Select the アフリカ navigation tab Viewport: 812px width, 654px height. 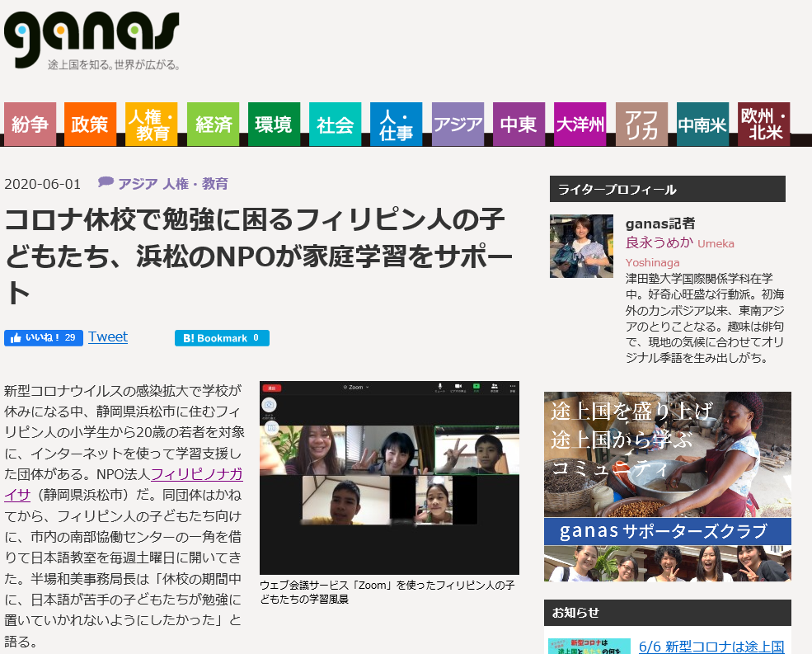[x=641, y=125]
